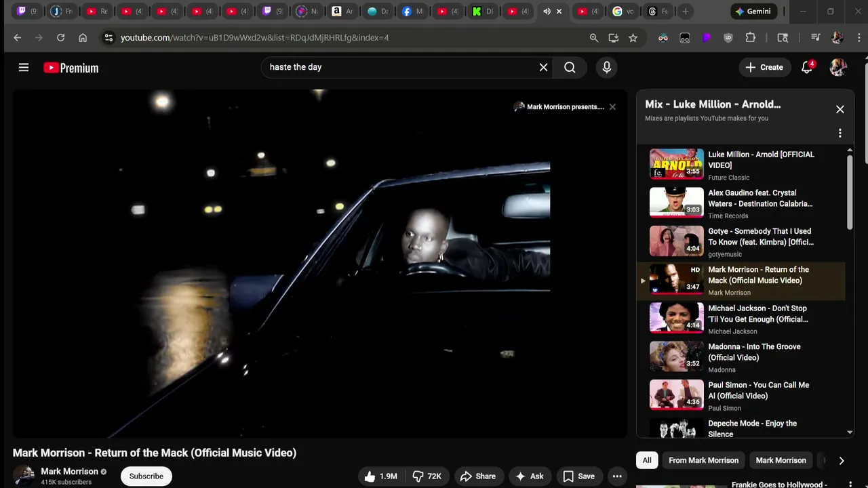Close the current audio-playing tab
Viewport: 868px width, 488px height.
(x=559, y=12)
